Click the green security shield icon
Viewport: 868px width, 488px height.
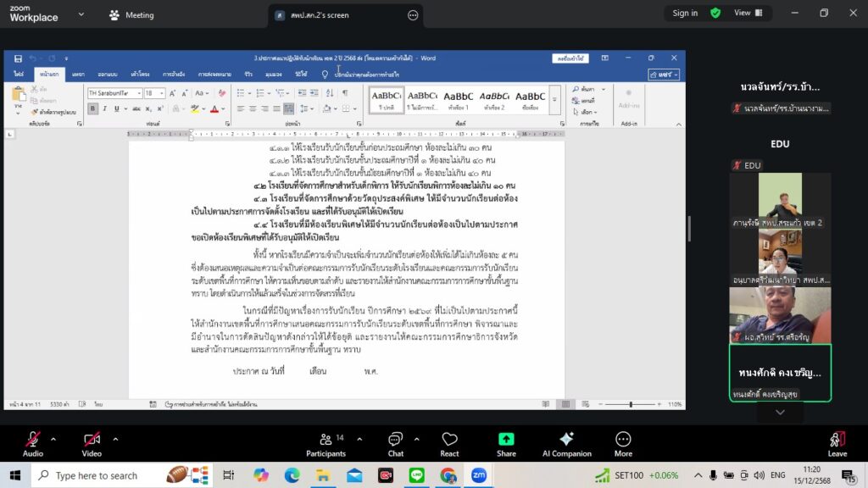point(715,13)
